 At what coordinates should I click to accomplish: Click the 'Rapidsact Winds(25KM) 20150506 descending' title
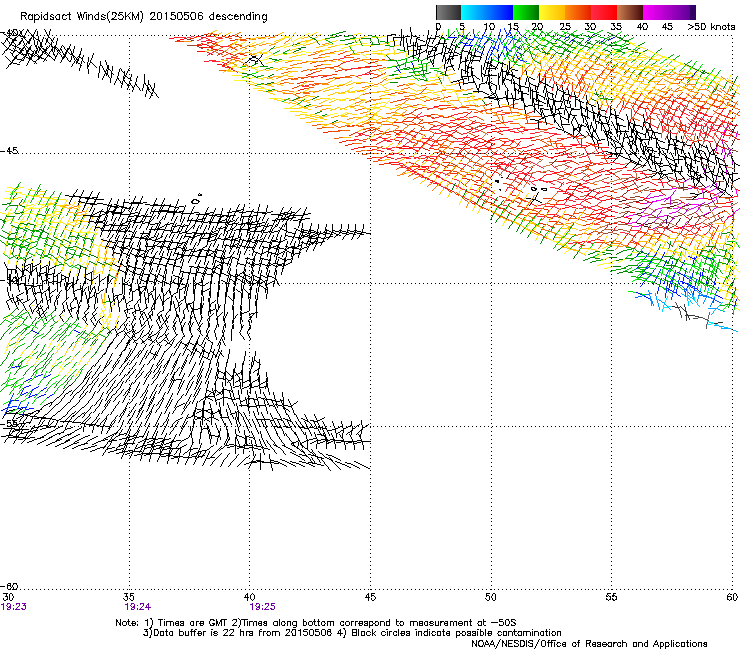pyautogui.click(x=143, y=17)
